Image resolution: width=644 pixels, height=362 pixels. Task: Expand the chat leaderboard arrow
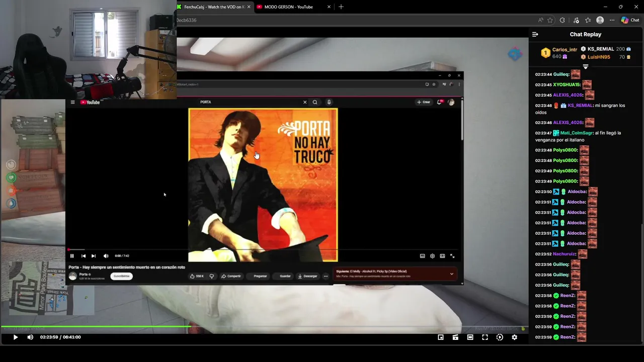point(585,66)
